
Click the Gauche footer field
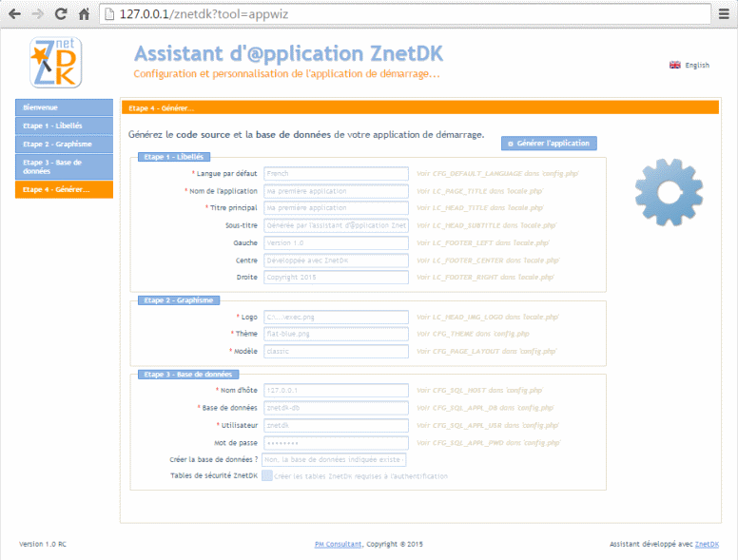[x=336, y=242]
